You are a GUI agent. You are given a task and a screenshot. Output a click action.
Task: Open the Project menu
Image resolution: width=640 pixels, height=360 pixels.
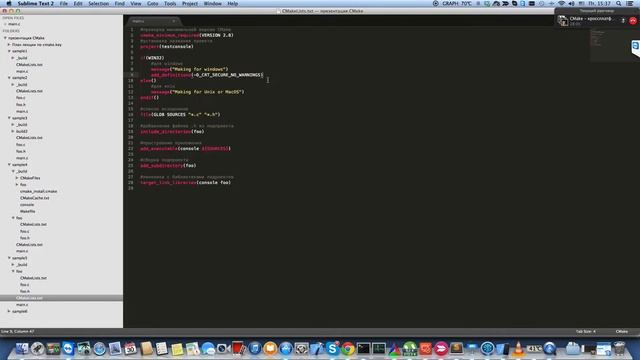pyautogui.click(x=190, y=3)
